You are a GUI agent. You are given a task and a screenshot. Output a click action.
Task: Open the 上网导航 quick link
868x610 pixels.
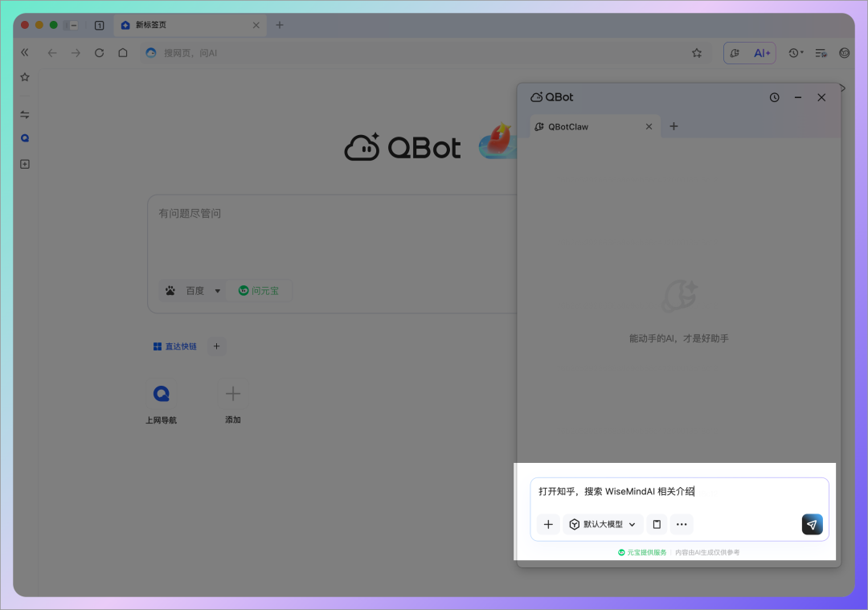[161, 402]
